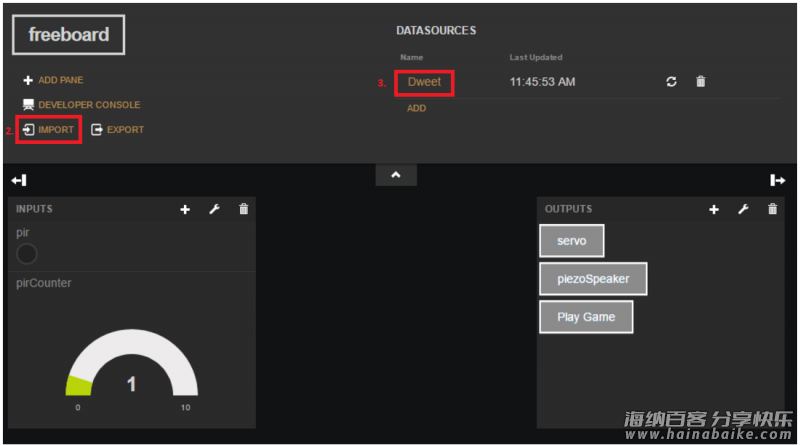Collapse the header panel with up chevron
Screen dimensions: 800x445
point(396,175)
